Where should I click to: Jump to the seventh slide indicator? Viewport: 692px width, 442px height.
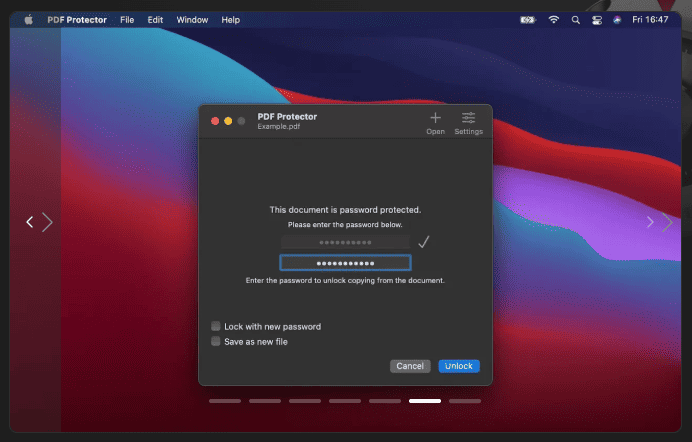click(x=465, y=401)
